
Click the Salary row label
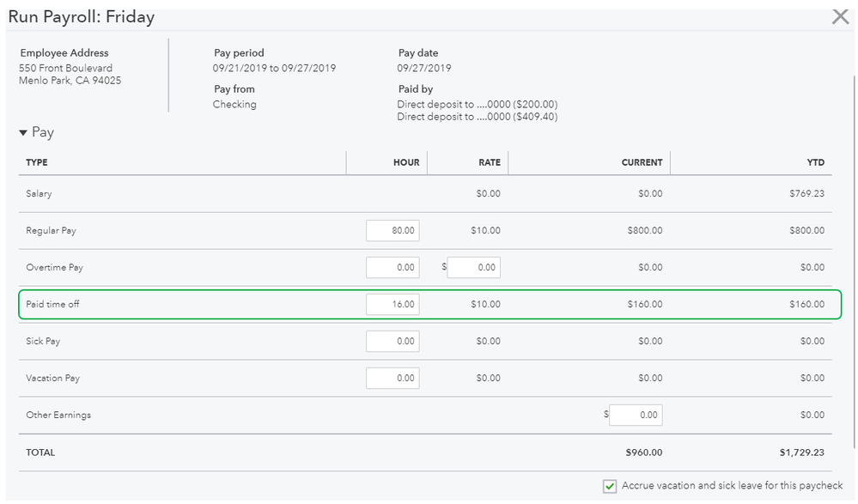click(39, 193)
